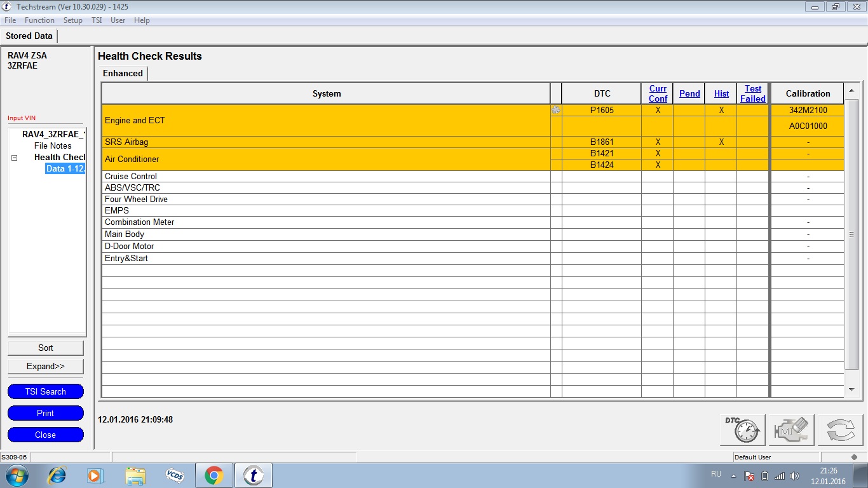Click the DTC history clock icon button
This screenshot has width=868, height=488.
[x=742, y=430]
